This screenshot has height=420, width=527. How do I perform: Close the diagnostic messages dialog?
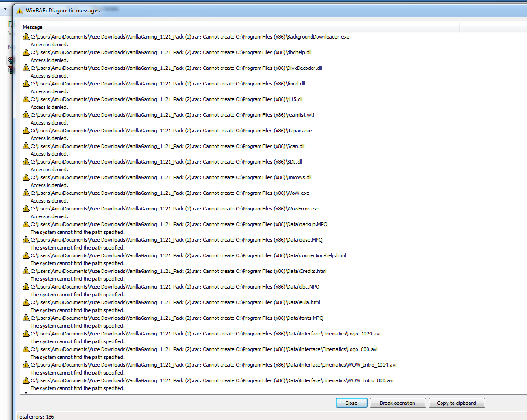[351, 403]
